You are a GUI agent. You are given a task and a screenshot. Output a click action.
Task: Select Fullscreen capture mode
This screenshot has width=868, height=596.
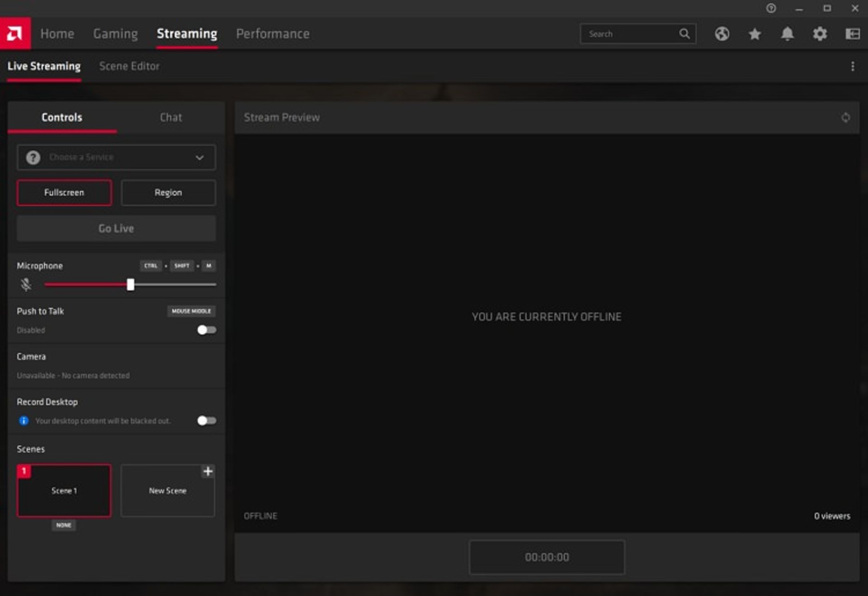pos(64,193)
